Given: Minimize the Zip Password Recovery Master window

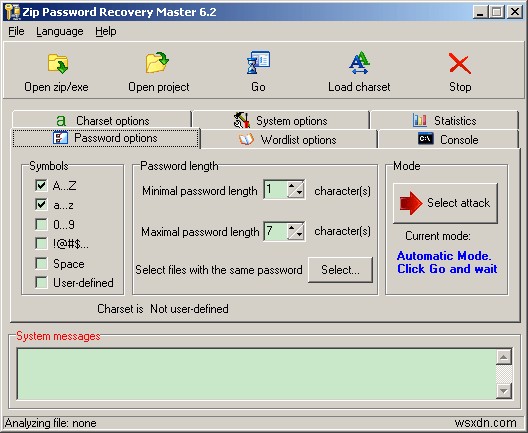Looking at the screenshot, I should pos(480,12).
